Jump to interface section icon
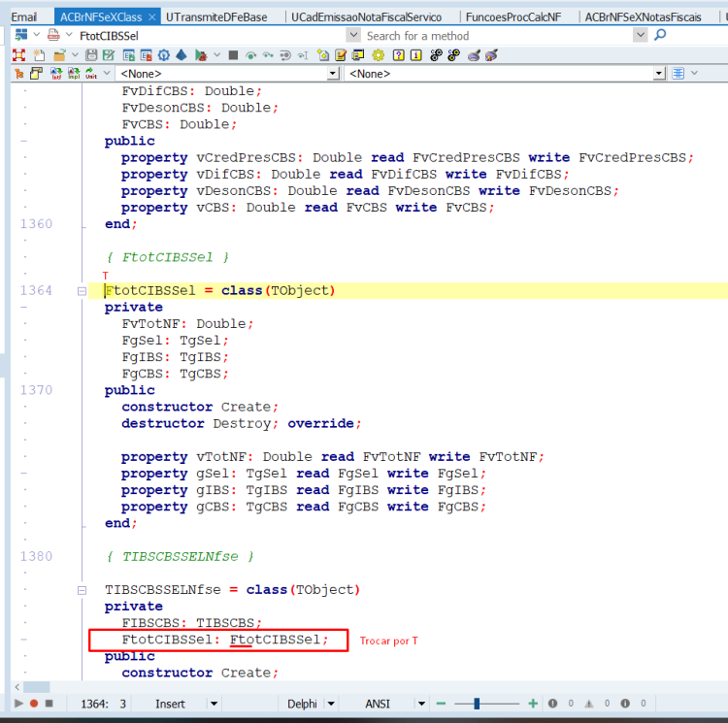 pos(56,74)
